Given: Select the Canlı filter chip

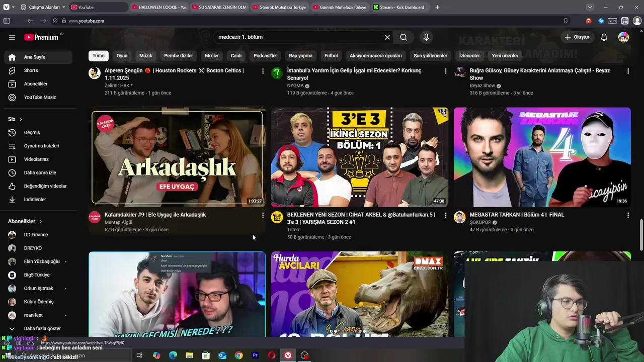Looking at the screenshot, I should 236,56.
